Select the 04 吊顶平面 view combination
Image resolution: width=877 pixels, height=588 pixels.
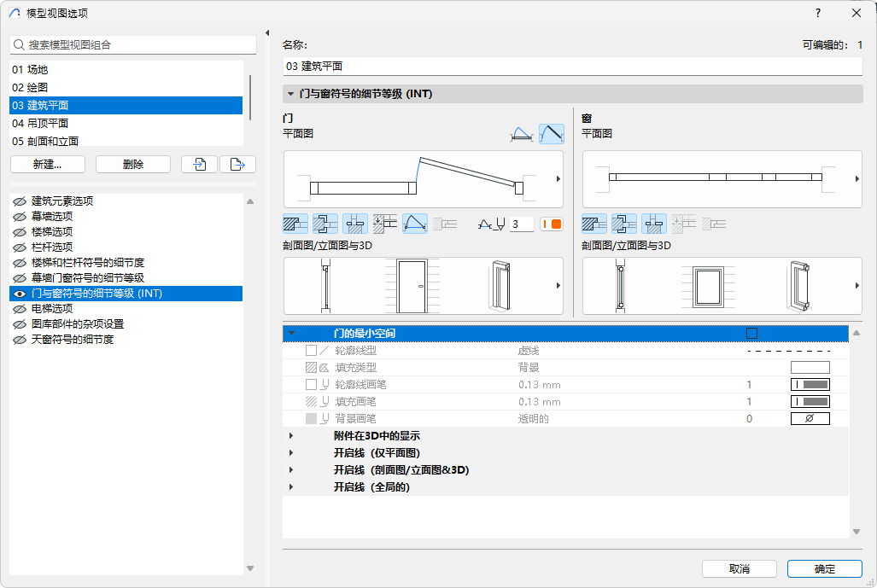pyautogui.click(x=126, y=123)
